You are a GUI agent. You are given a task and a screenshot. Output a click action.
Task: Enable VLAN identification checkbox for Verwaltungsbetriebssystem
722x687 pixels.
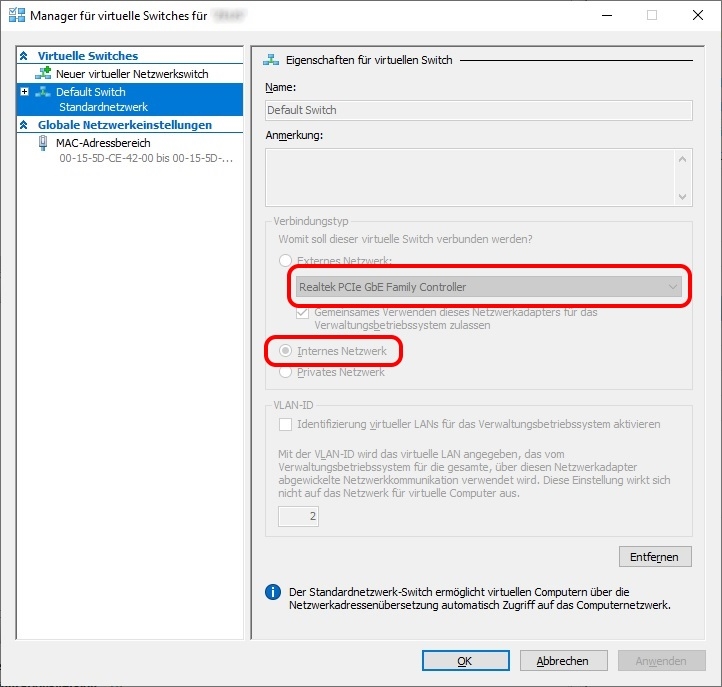point(285,424)
